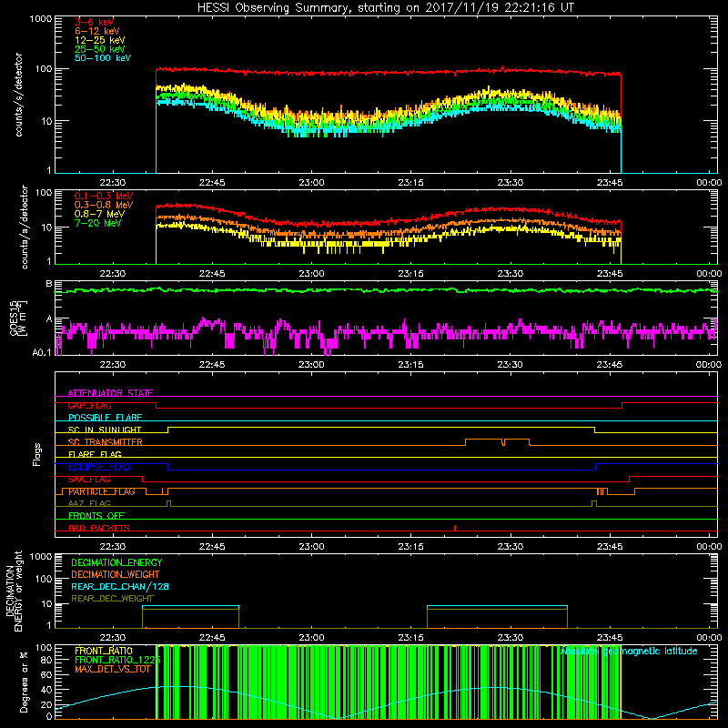Select the '0.3-0.8 MeV' legend label

coord(104,205)
